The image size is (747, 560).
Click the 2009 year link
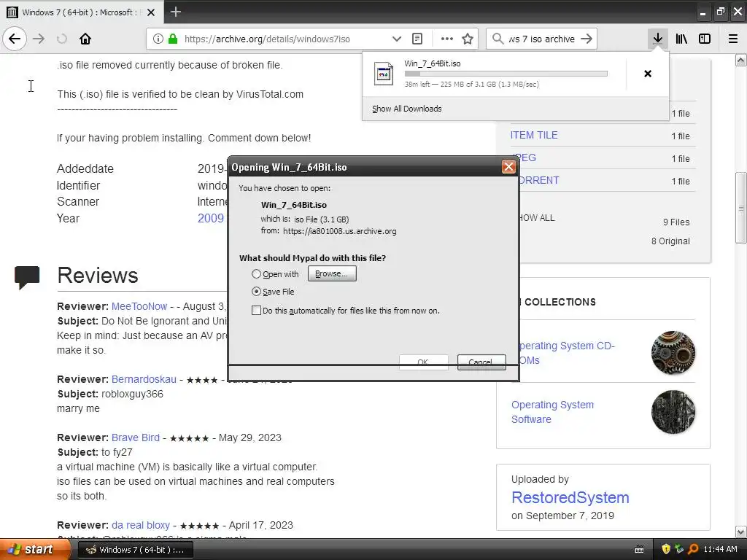point(211,218)
